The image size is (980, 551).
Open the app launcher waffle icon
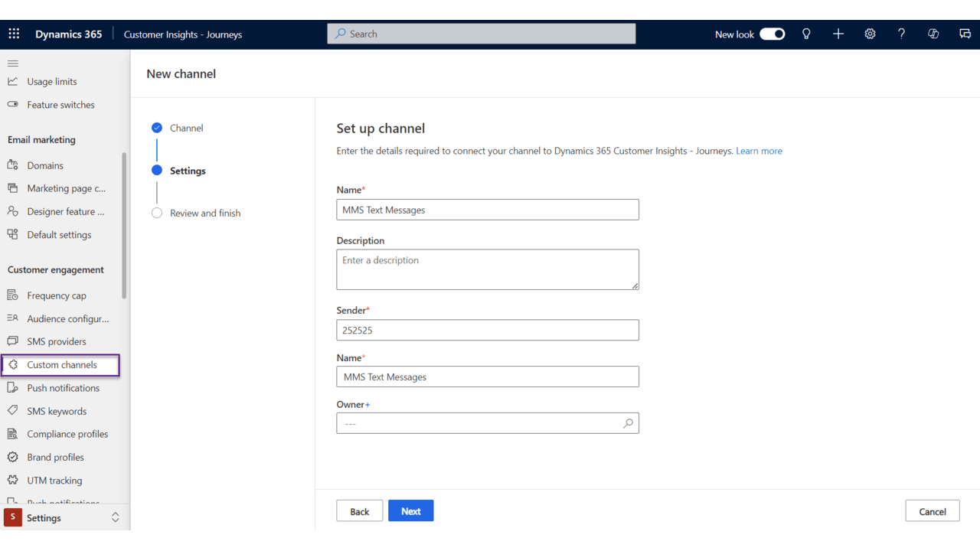pyautogui.click(x=14, y=34)
